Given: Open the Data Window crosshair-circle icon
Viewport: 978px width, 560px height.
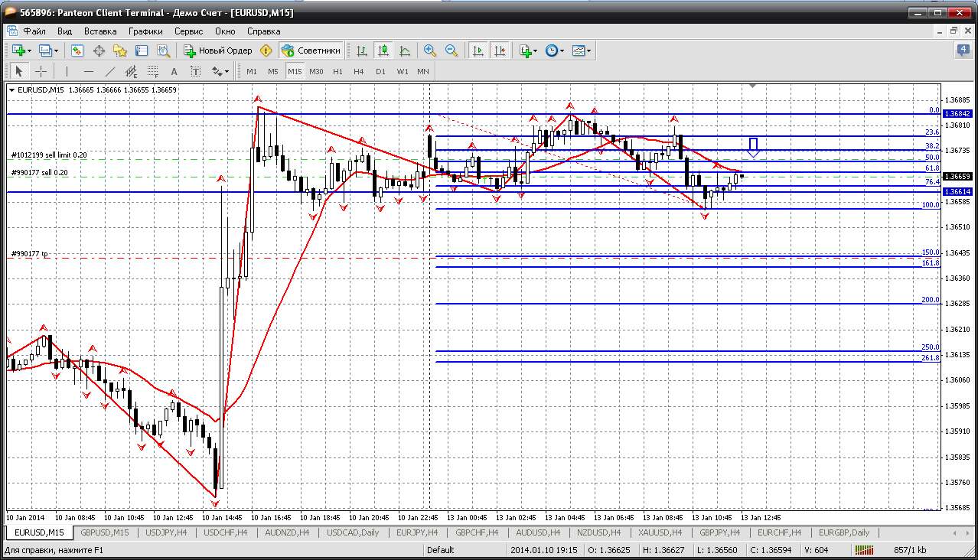Looking at the screenshot, I should point(99,50).
